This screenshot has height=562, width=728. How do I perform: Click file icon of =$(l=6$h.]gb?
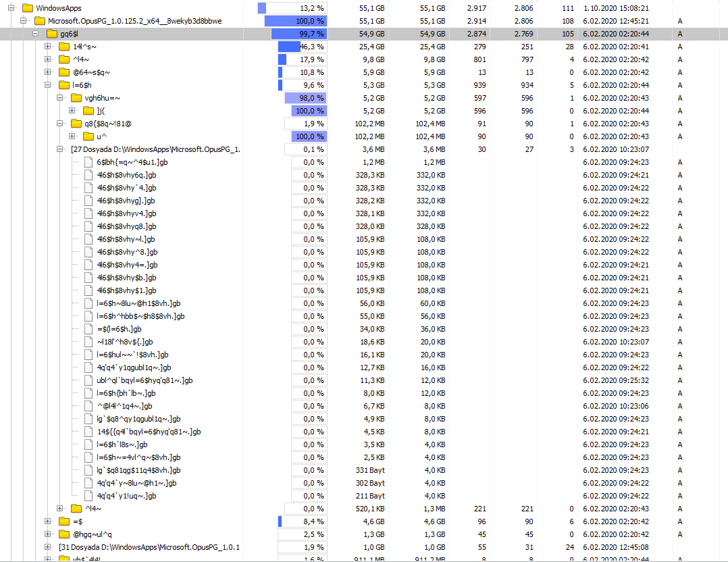coord(88,329)
